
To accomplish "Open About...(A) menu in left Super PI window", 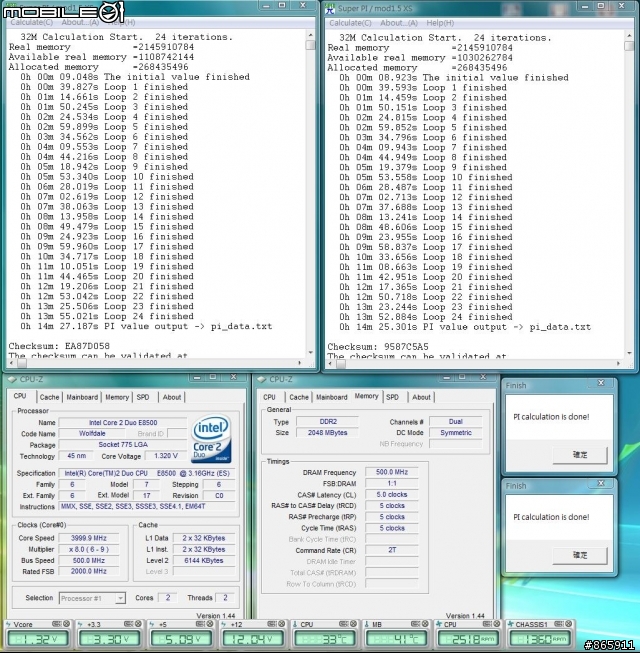I will tap(80, 22).
